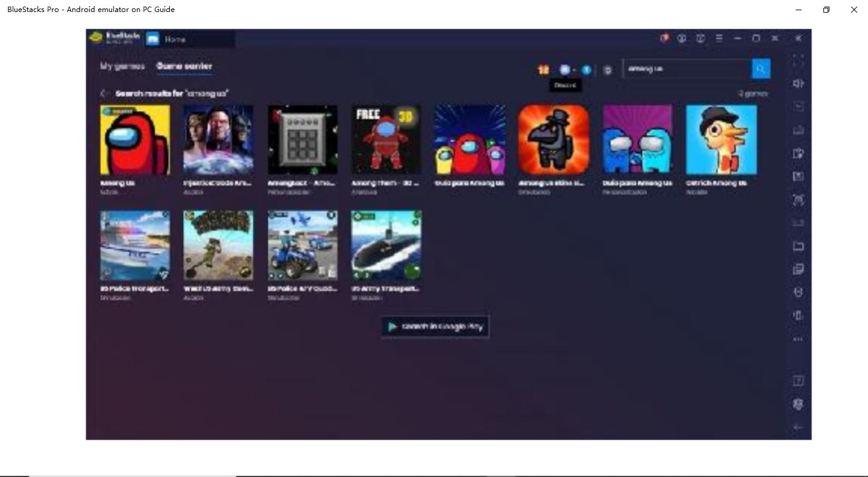Viewport: 868px width, 477px height.
Task: Switch to the Game center tab
Action: (184, 66)
